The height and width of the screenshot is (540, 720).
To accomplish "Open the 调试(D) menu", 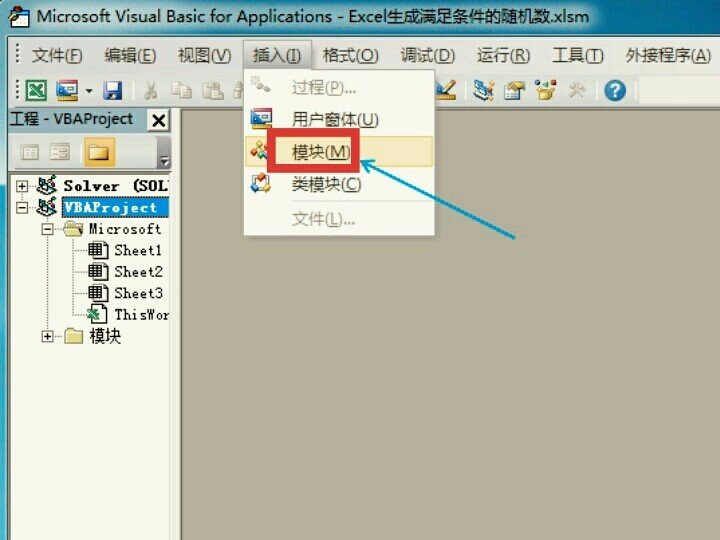I will [427, 55].
